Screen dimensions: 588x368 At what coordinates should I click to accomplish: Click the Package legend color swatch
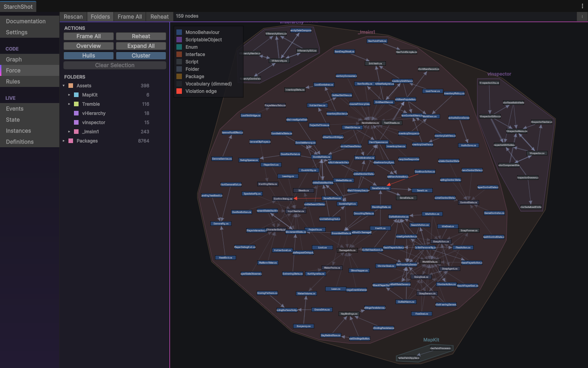pyautogui.click(x=179, y=76)
